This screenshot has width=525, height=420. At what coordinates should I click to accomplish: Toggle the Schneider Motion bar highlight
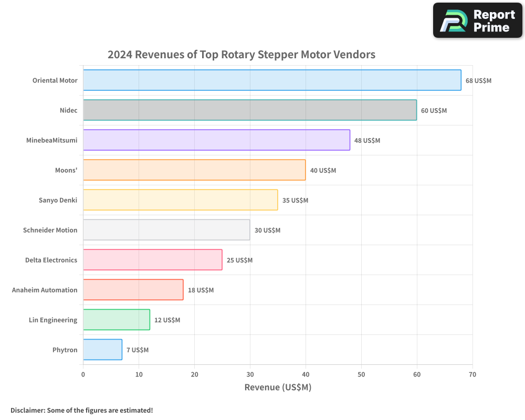(x=165, y=230)
